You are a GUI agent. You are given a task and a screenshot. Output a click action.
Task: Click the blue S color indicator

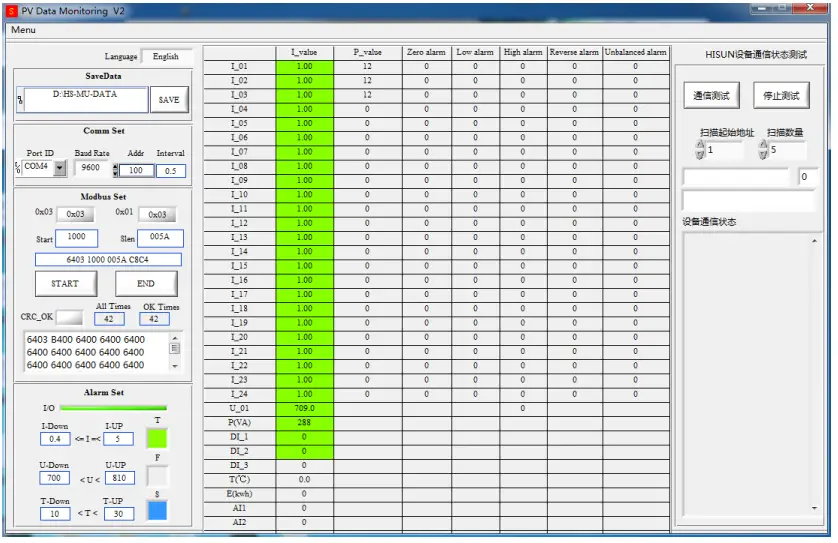pos(157,510)
